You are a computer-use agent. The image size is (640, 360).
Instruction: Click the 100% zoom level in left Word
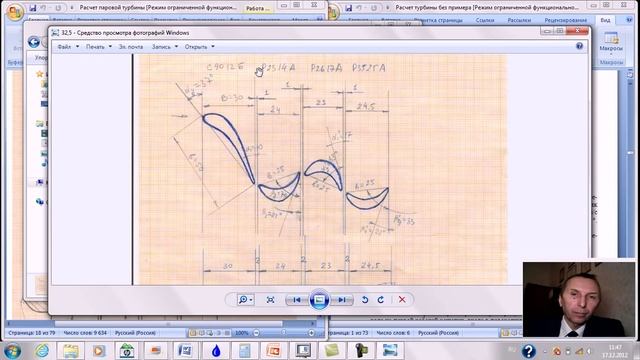click(242, 333)
